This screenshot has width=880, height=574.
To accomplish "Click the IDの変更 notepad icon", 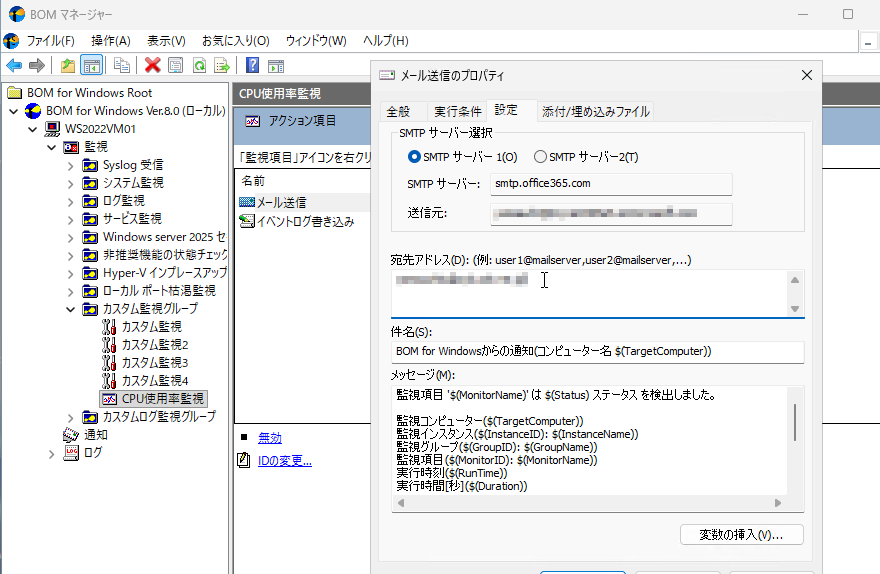I will tap(244, 460).
